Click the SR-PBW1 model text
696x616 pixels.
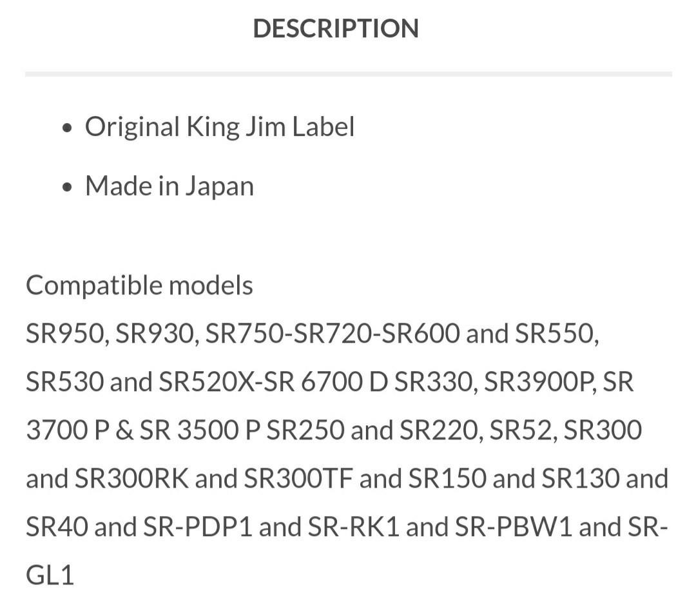coord(514,527)
